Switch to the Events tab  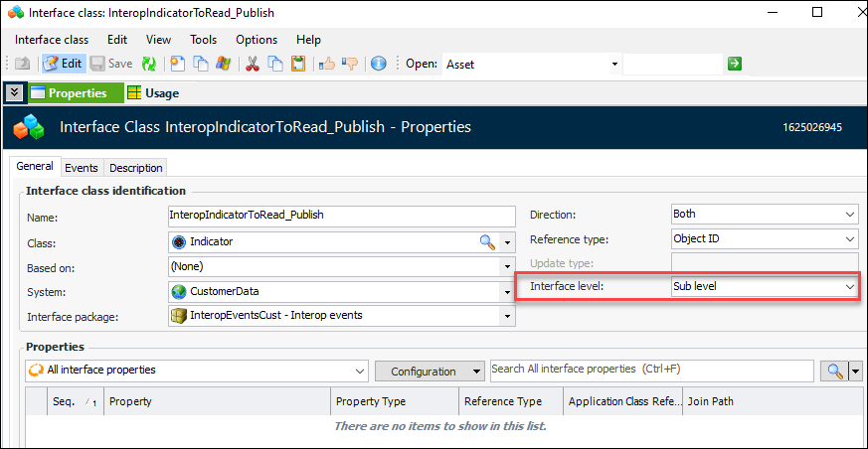click(x=82, y=168)
